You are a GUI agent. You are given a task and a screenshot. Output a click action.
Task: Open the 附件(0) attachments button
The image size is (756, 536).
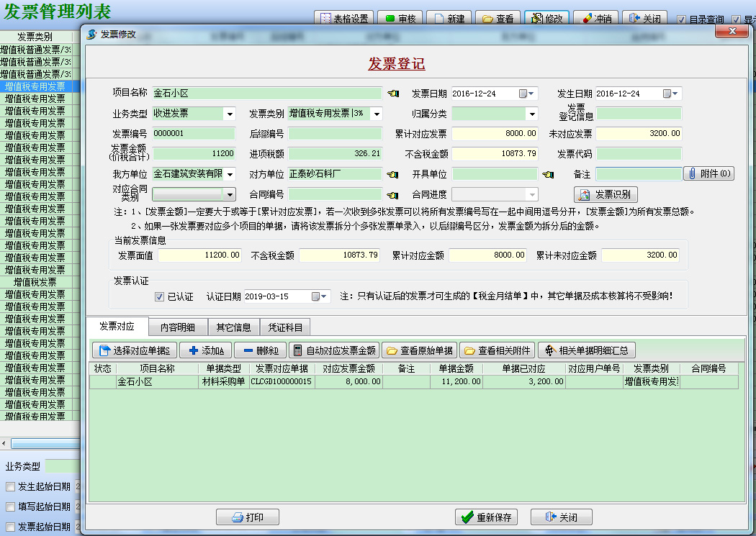pyautogui.click(x=708, y=173)
